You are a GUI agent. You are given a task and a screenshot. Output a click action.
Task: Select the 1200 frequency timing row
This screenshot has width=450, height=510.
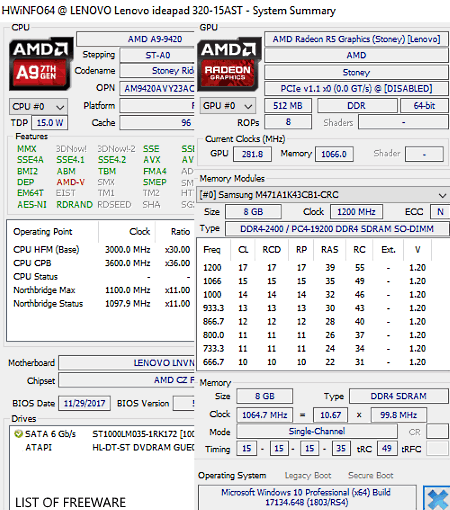(x=315, y=268)
